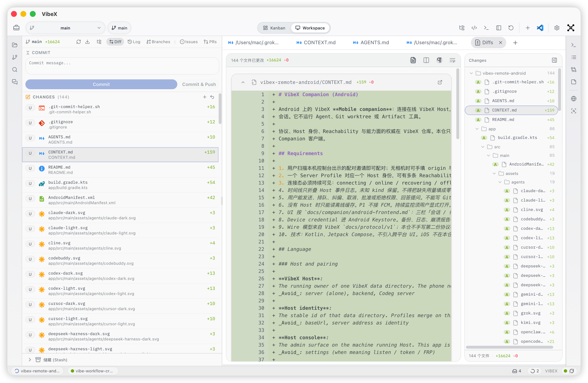Open the folder icon in left sidebar
588x383 pixels.
coord(15,45)
